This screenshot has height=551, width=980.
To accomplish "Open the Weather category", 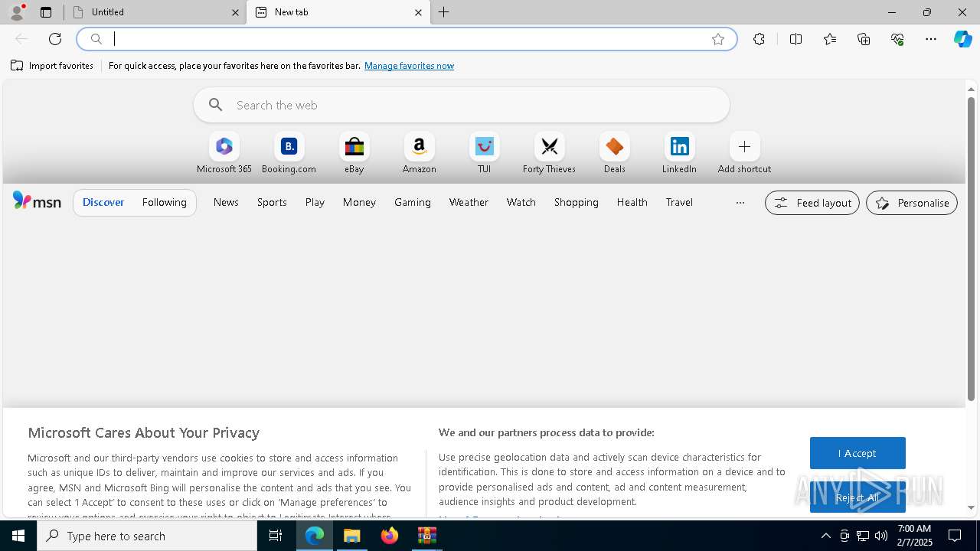I will coord(469,202).
